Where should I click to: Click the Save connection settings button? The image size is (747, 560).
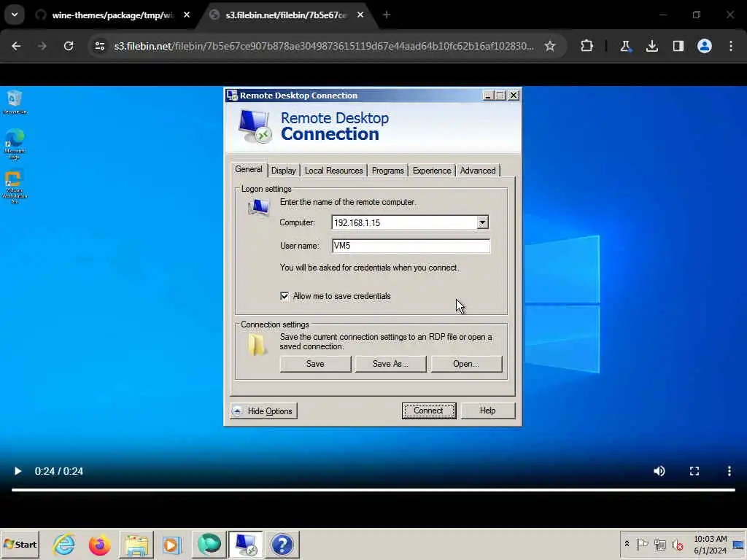(315, 364)
